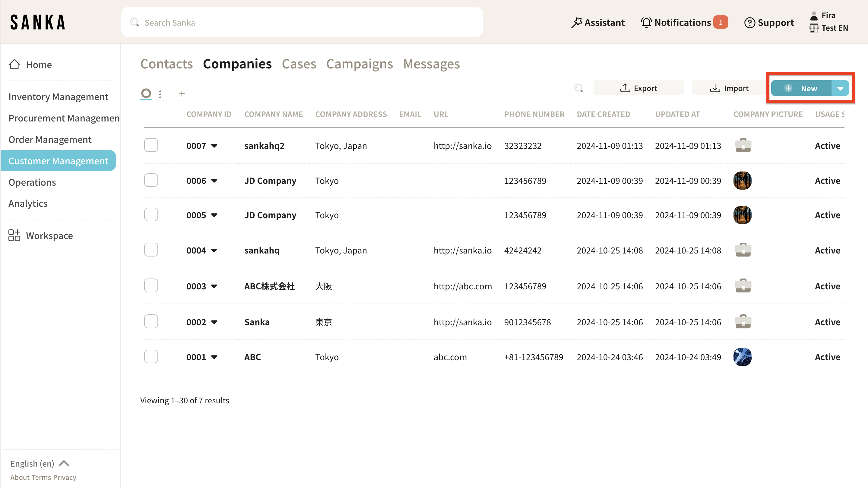Image resolution: width=868 pixels, height=488 pixels.
Task: Click the Search Sanka input field
Action: coord(302,23)
